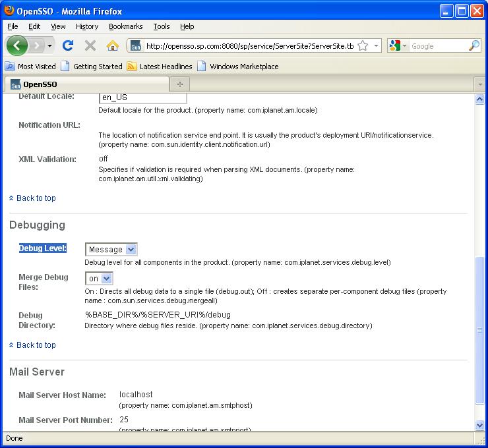
Task: Open the list all tabs dropdown
Action: point(479,84)
